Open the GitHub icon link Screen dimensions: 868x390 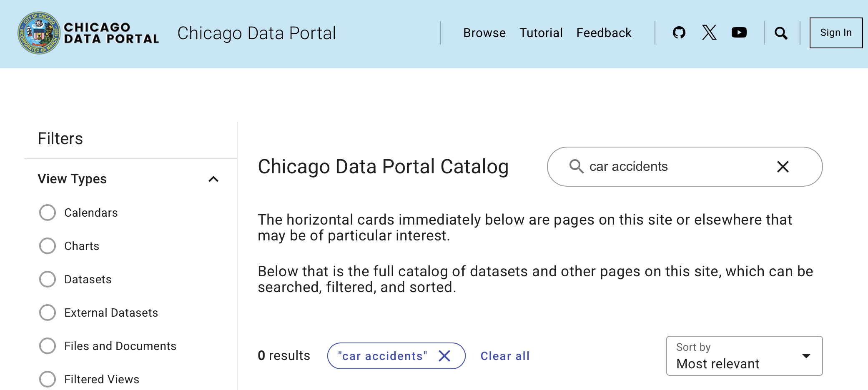679,32
